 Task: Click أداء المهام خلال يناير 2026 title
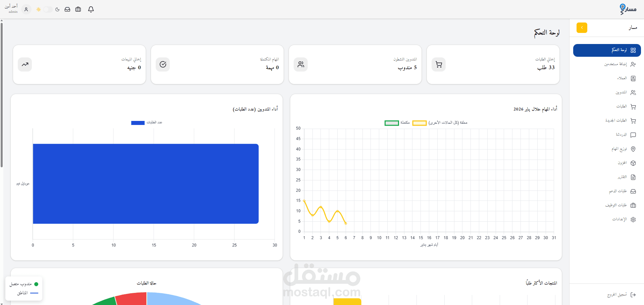[x=535, y=109]
